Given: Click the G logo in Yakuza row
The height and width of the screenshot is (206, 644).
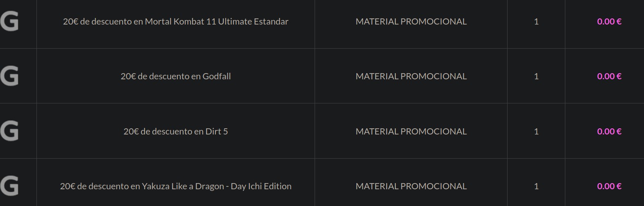Looking at the screenshot, I should pyautogui.click(x=9, y=186).
